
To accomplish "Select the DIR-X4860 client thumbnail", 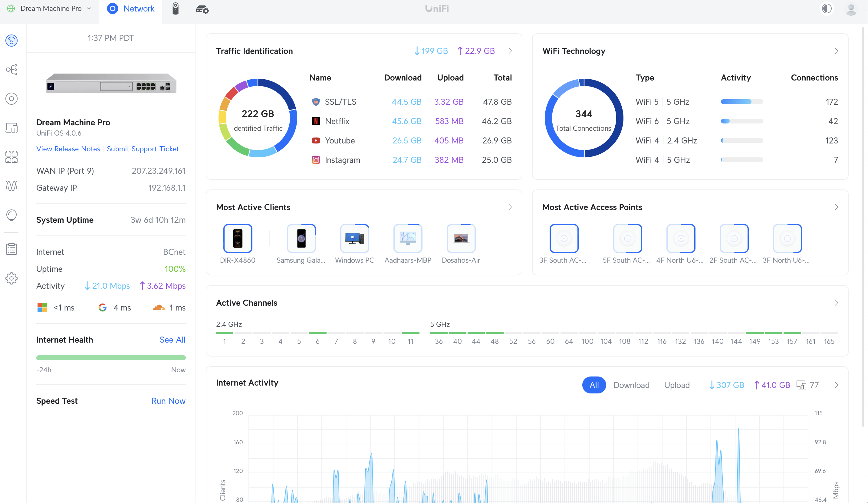I will 238,238.
